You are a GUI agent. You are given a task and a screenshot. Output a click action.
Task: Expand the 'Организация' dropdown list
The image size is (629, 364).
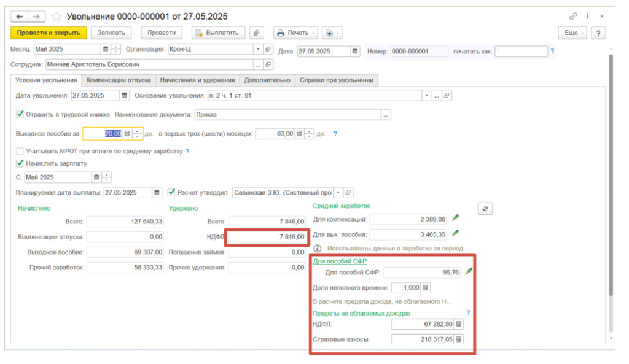pyautogui.click(x=258, y=49)
